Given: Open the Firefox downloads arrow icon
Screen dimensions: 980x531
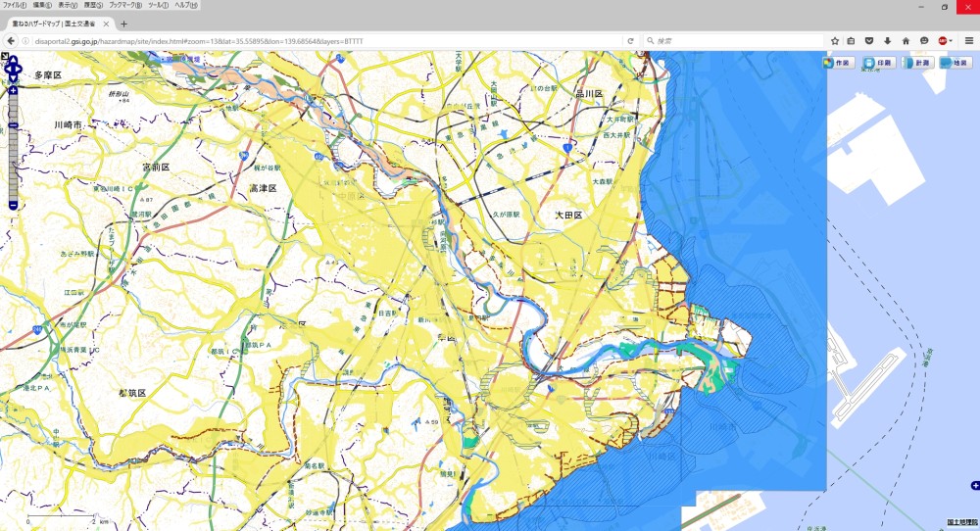Looking at the screenshot, I should click(x=887, y=41).
